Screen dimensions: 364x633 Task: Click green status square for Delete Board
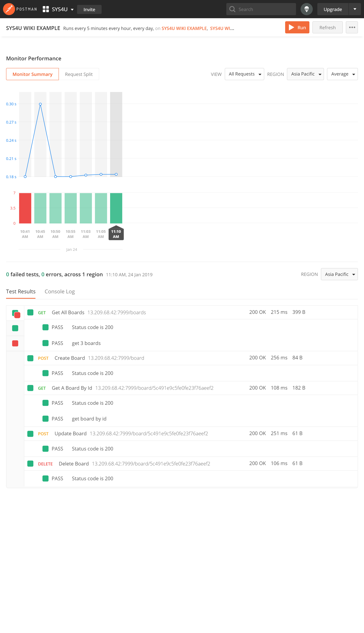pyautogui.click(x=30, y=464)
